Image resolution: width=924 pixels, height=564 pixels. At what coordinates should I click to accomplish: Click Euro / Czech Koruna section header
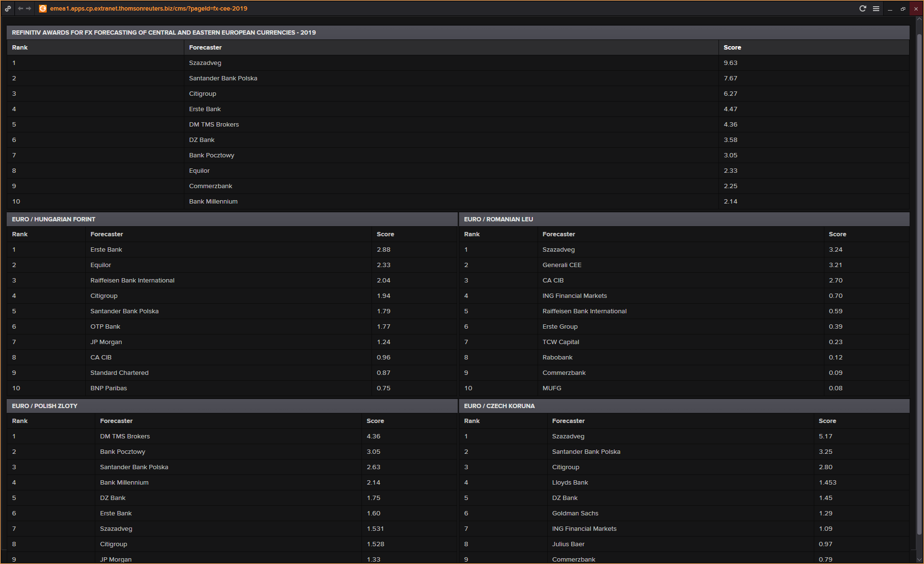684,406
